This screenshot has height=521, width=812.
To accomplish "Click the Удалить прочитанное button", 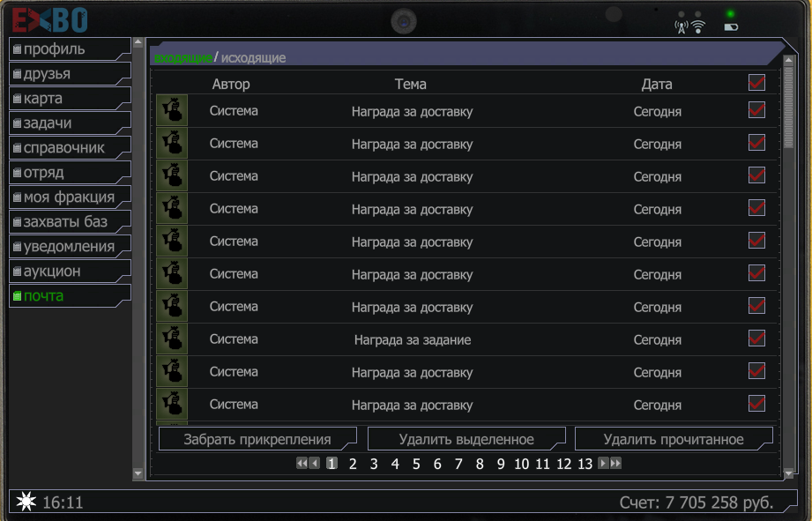I will (x=674, y=439).
